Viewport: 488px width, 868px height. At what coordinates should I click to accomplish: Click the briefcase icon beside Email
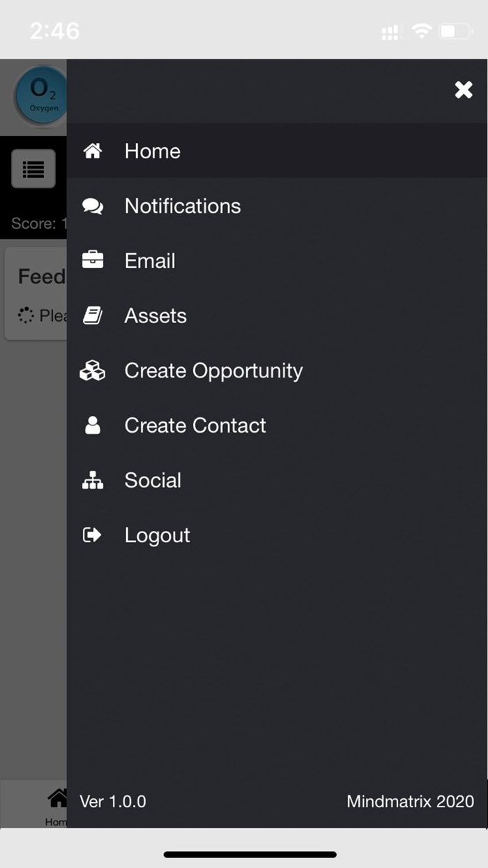[93, 260]
